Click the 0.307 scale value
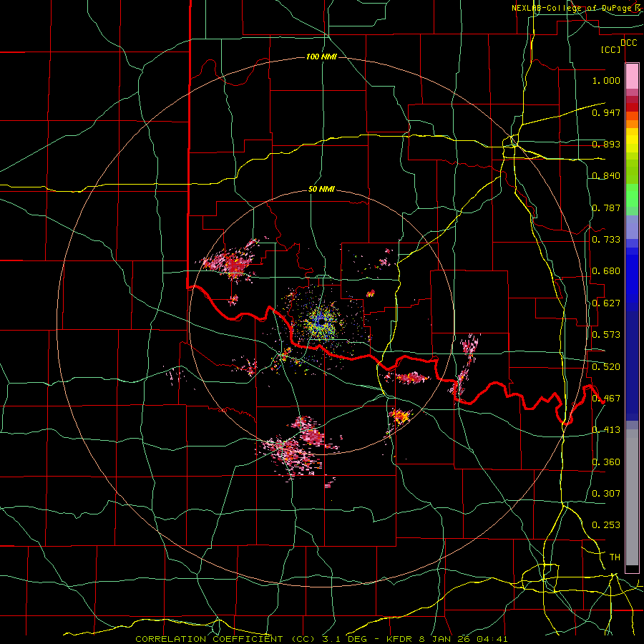 tap(606, 494)
